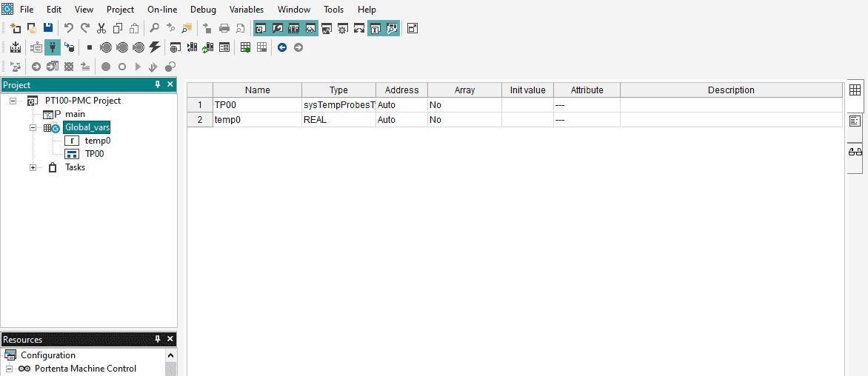Viewport: 868px width, 376px height.
Task: Expand the Tasks tree node
Action: pyautogui.click(x=33, y=168)
